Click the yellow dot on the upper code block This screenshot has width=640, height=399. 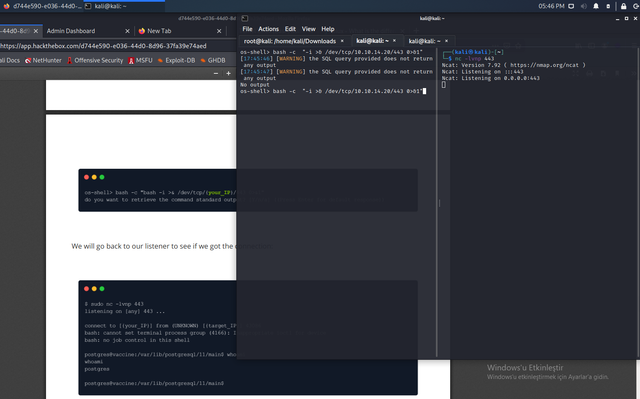[94, 177]
